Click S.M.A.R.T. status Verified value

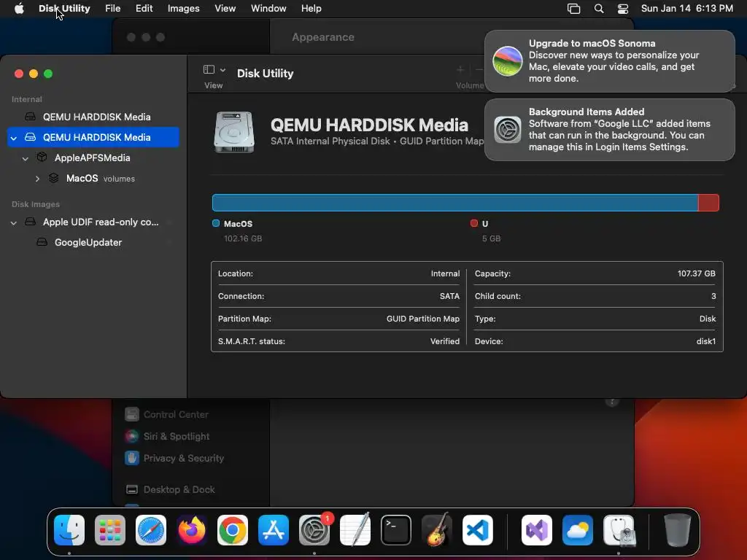(444, 341)
